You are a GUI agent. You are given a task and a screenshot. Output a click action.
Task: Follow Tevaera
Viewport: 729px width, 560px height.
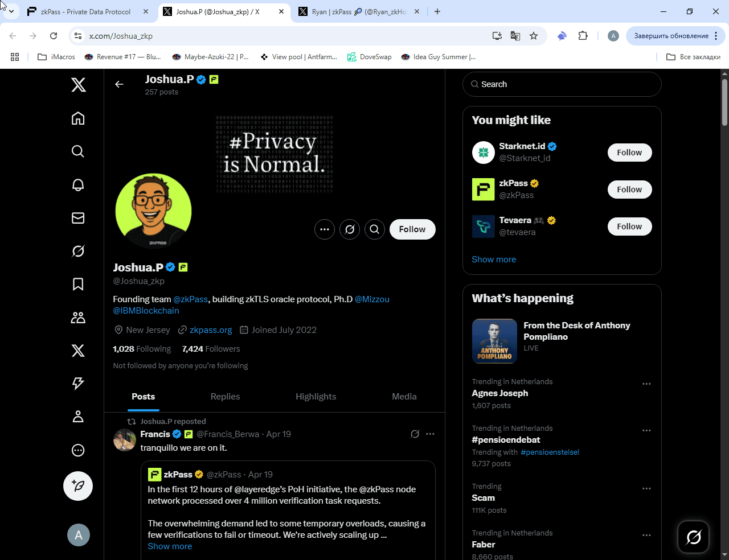tap(629, 227)
